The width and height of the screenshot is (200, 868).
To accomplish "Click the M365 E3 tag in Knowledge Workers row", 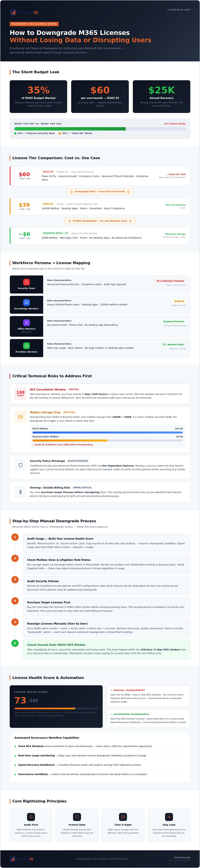I will 179,301.
